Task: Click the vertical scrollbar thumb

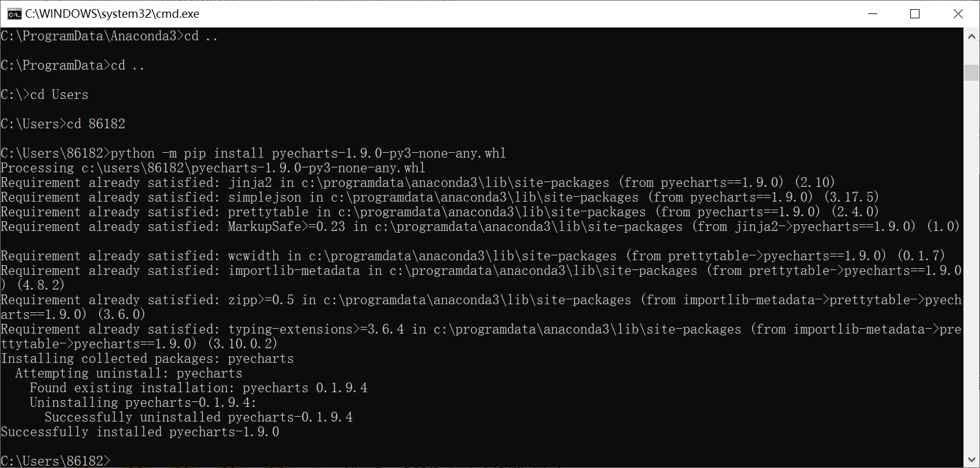Action: (971, 72)
